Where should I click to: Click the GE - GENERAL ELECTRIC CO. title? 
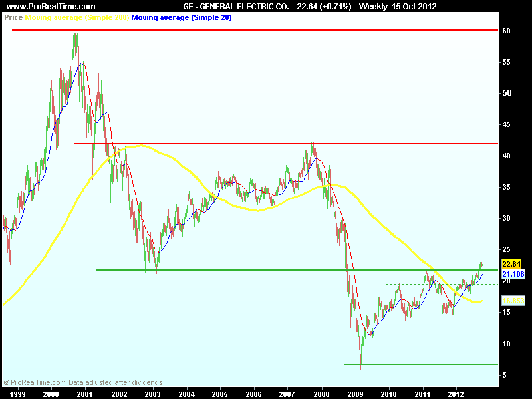click(236, 7)
